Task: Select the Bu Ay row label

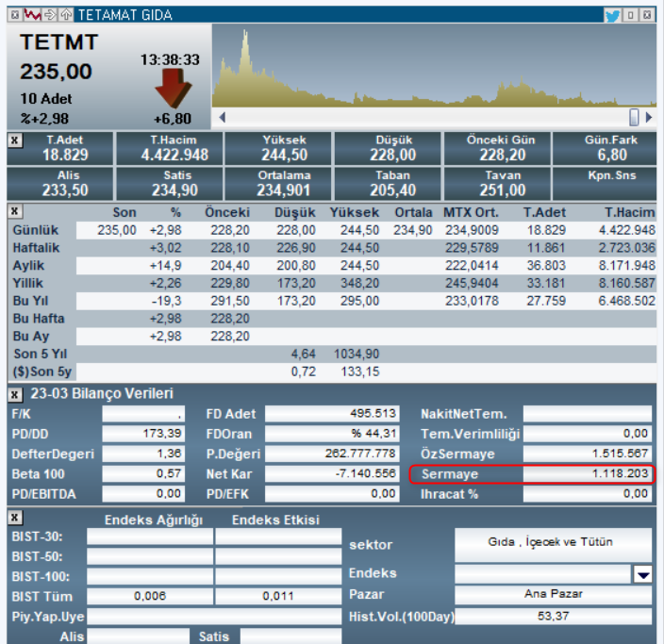Action: pos(31,337)
